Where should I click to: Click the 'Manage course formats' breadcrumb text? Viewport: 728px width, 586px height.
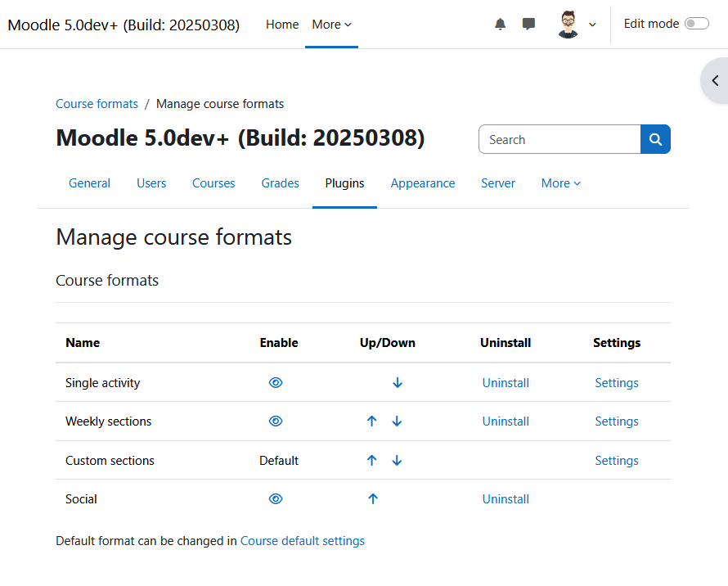[x=219, y=104]
